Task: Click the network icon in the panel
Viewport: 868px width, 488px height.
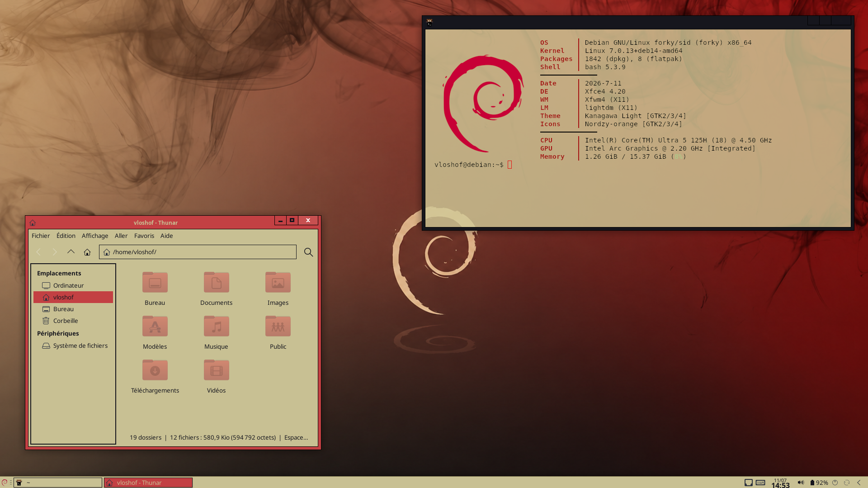Action: coord(749,483)
